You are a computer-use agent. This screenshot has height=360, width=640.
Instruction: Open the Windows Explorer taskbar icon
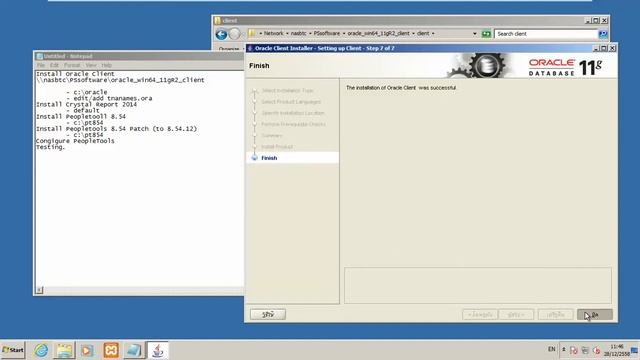pos(64,350)
